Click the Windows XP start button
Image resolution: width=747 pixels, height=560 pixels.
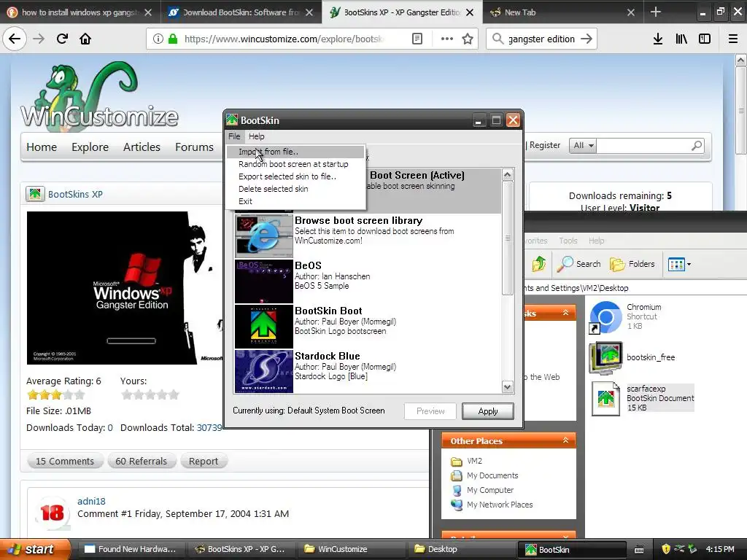pyautogui.click(x=34, y=549)
